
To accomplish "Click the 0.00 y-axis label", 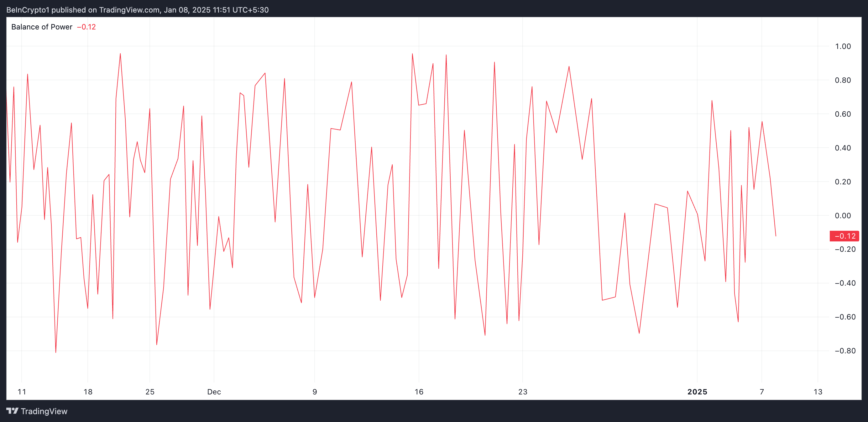I will pos(843,216).
